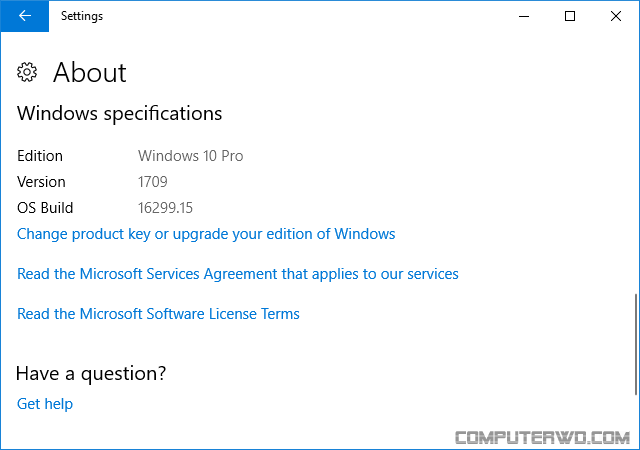Click the gear icon beside About
Viewport: 640px width, 450px height.
pyautogui.click(x=27, y=72)
